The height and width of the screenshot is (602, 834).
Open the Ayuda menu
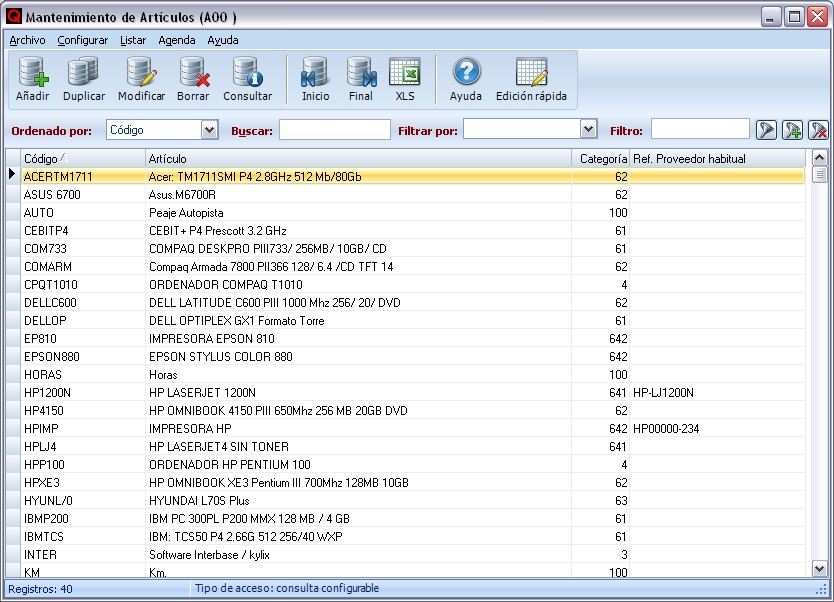(222, 40)
